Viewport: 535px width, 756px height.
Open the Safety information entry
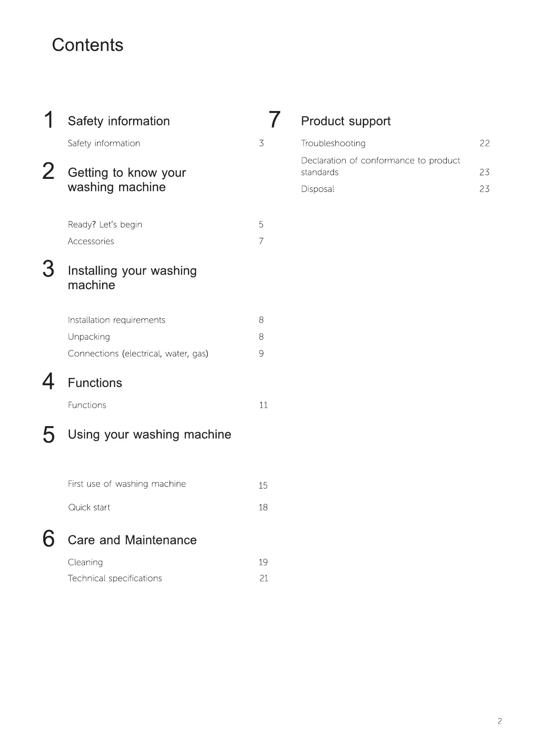[x=104, y=143]
